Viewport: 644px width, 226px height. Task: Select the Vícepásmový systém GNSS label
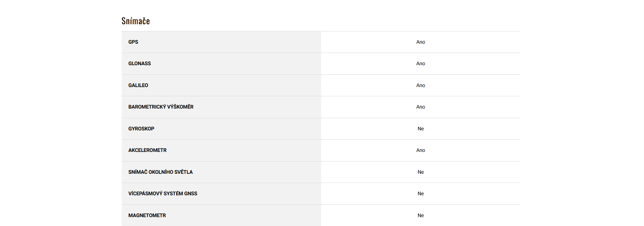coord(163,194)
